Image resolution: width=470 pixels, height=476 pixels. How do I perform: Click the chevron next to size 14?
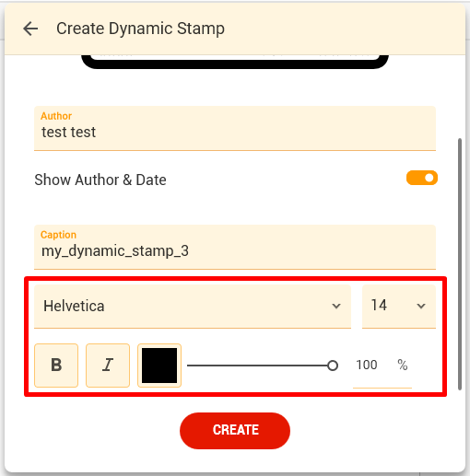(x=421, y=306)
